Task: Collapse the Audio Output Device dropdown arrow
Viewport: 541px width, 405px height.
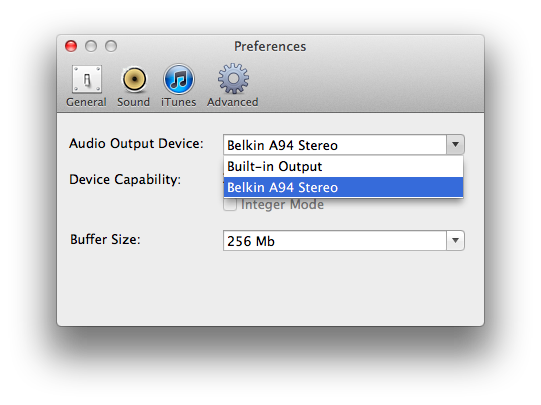Action: [455, 145]
